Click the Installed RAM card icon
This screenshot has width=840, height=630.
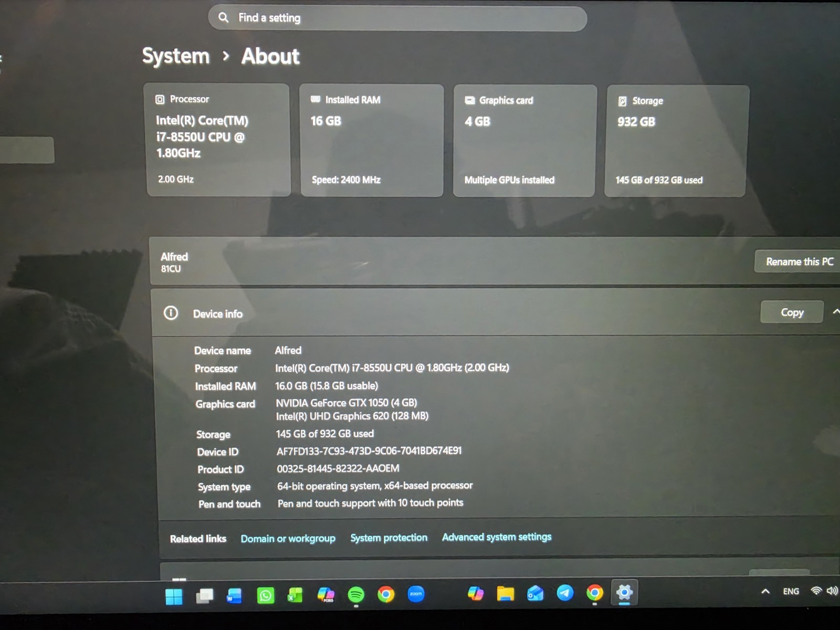[x=315, y=99]
